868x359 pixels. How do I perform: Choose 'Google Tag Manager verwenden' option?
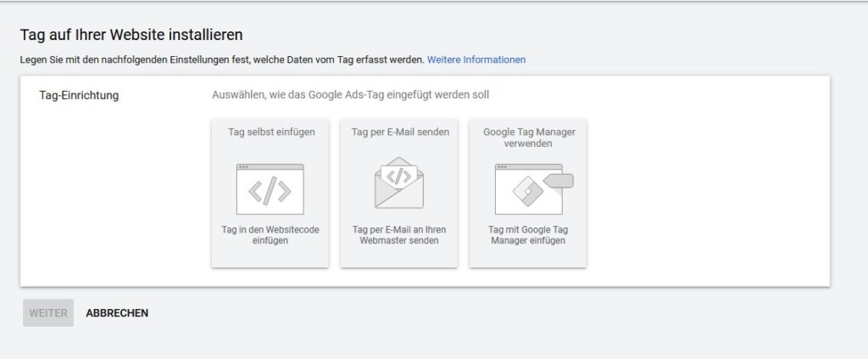(x=528, y=137)
